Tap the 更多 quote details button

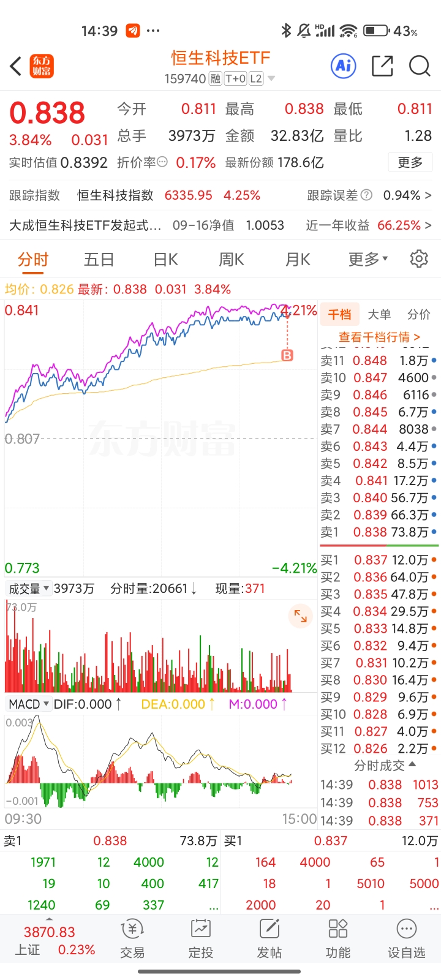[x=410, y=162]
